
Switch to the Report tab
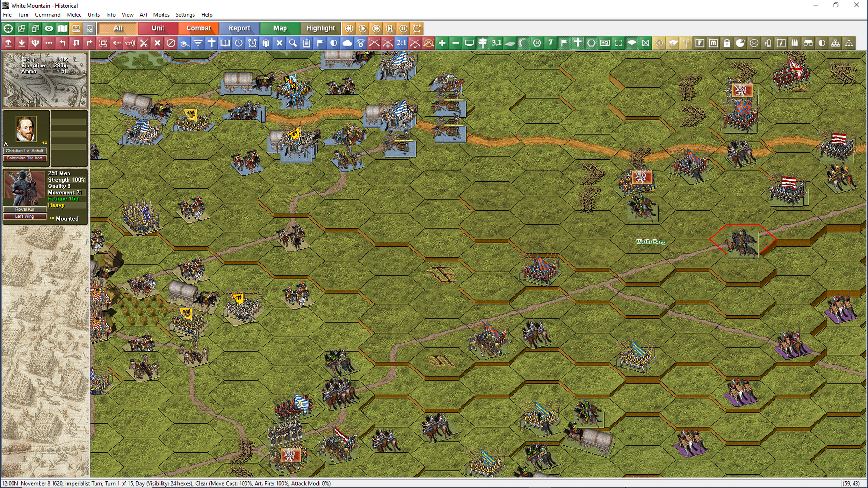point(239,28)
